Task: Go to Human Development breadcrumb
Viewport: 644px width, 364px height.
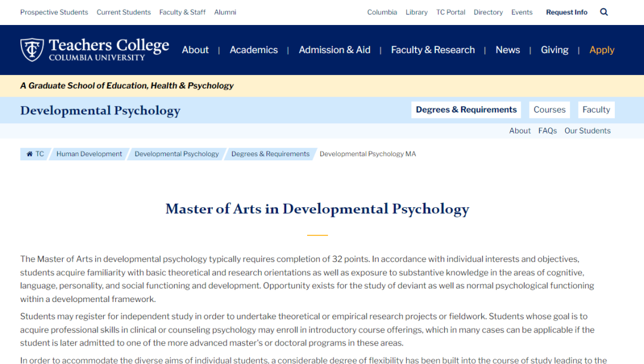Action: tap(89, 154)
